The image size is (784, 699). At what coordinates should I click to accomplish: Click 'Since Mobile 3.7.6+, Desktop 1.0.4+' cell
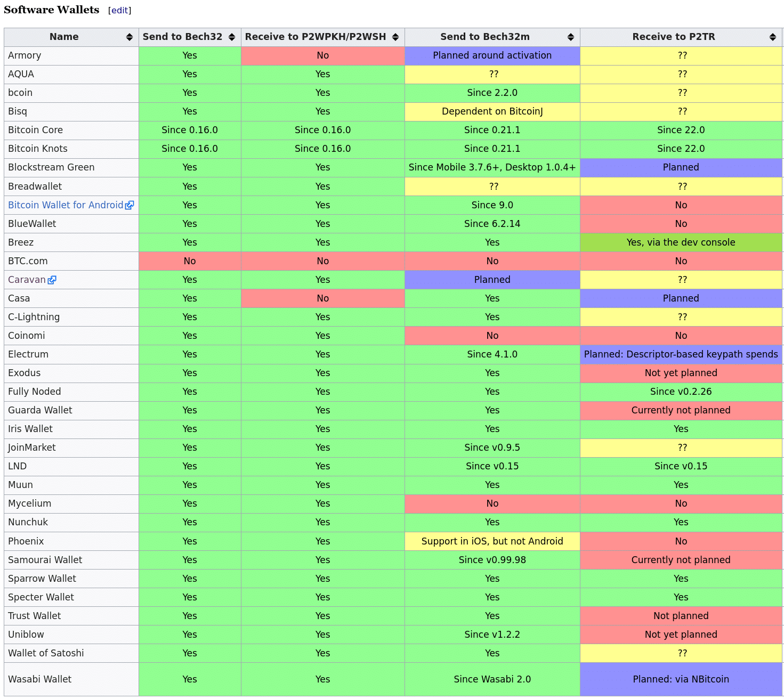492,167
